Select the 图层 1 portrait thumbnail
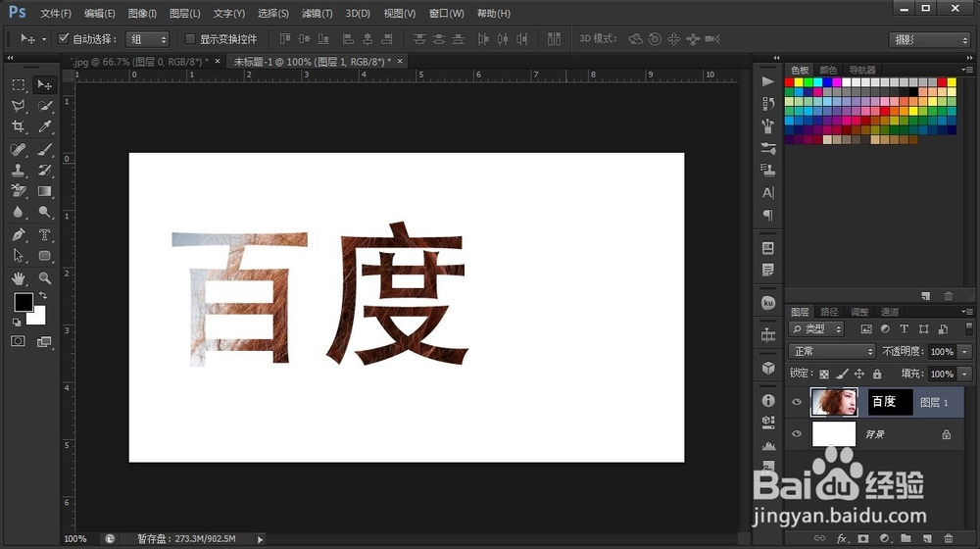 pyautogui.click(x=834, y=402)
